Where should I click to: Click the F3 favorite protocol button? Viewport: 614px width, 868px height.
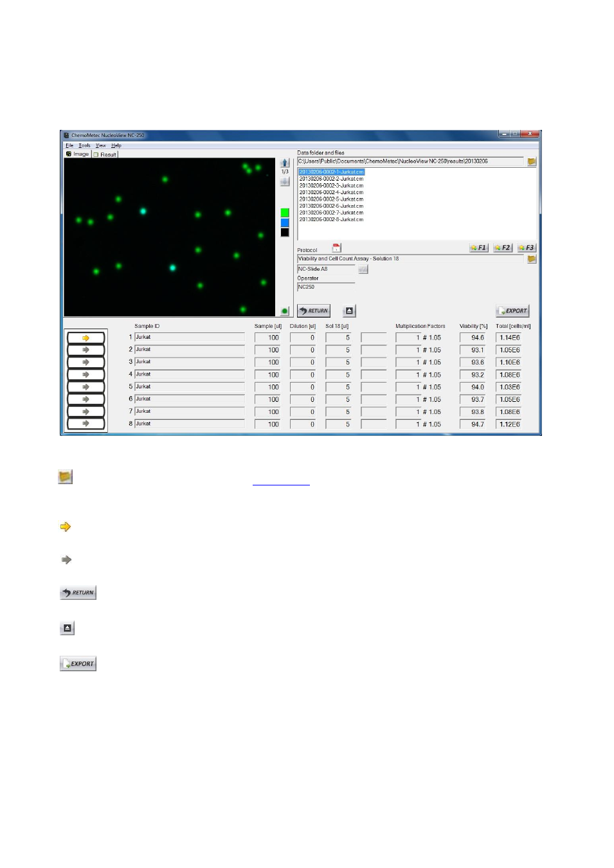[x=527, y=248]
